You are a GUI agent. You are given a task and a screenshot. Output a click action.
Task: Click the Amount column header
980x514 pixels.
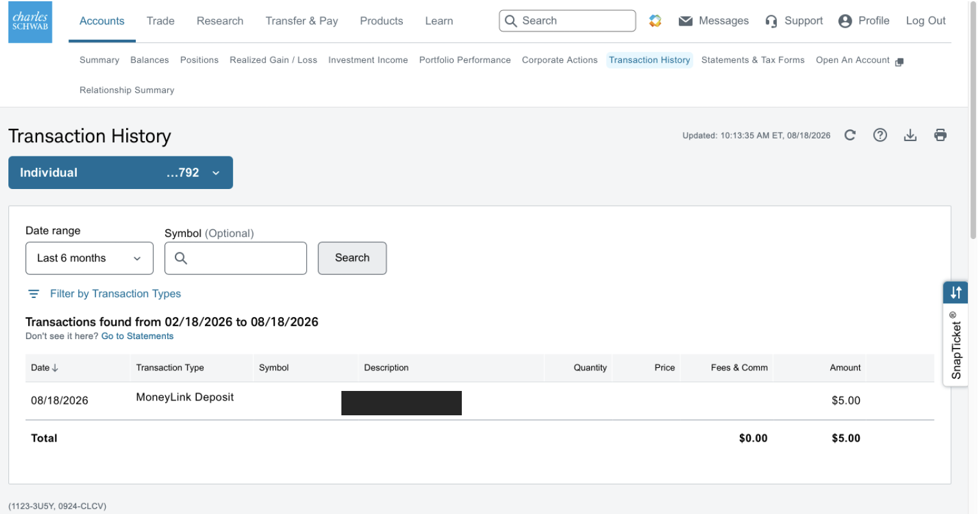(845, 368)
